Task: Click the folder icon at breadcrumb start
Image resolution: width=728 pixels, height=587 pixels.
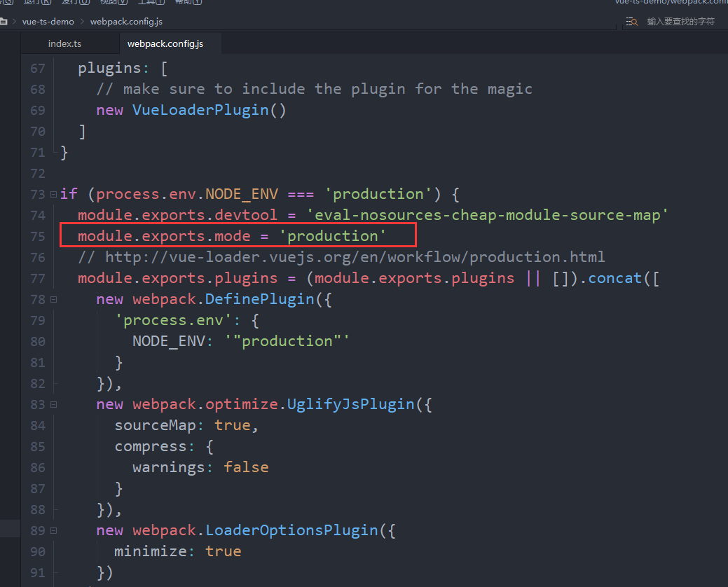Action: (4, 22)
